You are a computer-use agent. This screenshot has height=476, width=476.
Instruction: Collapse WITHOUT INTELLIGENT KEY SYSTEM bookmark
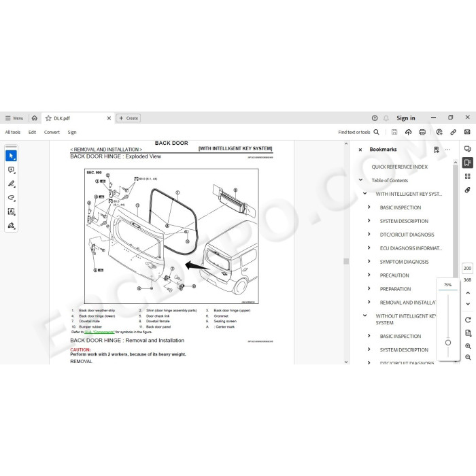click(365, 316)
